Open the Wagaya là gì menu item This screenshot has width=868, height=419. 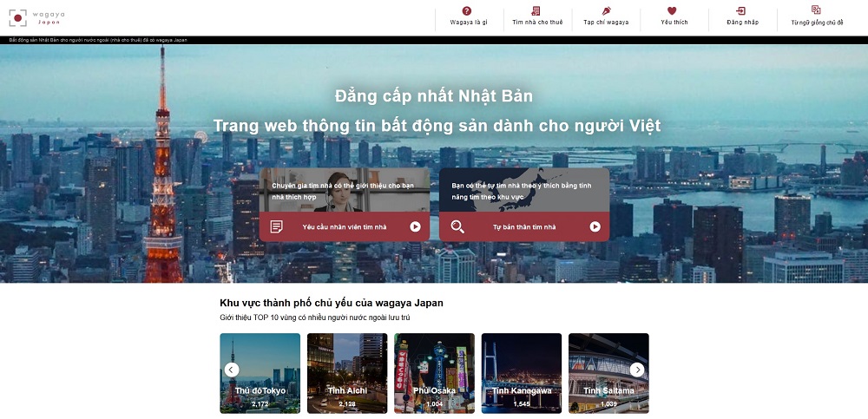(469, 23)
